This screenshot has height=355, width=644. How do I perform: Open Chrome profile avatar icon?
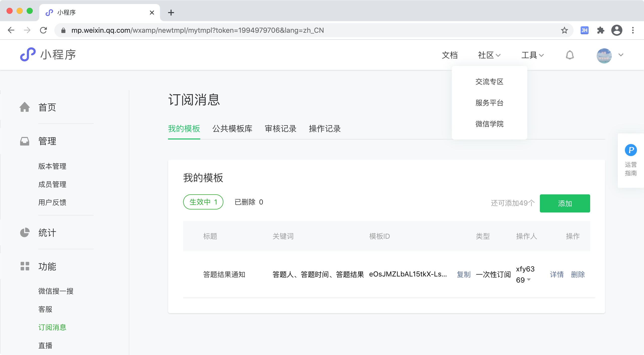(x=617, y=30)
